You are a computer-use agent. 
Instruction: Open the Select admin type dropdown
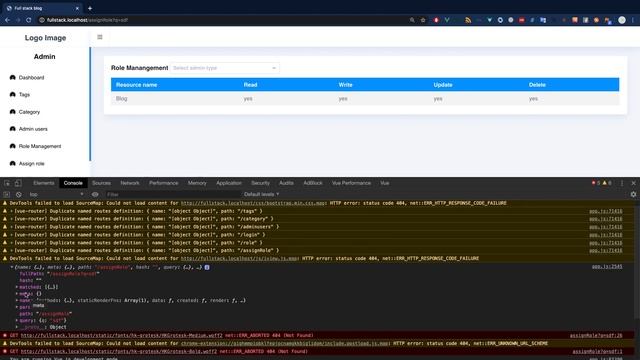[224, 68]
